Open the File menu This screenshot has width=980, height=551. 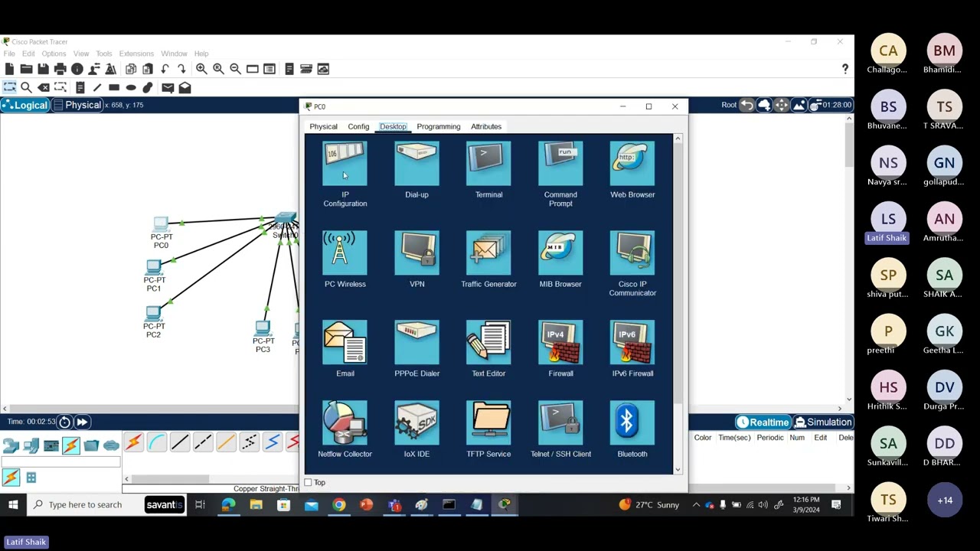[9, 54]
